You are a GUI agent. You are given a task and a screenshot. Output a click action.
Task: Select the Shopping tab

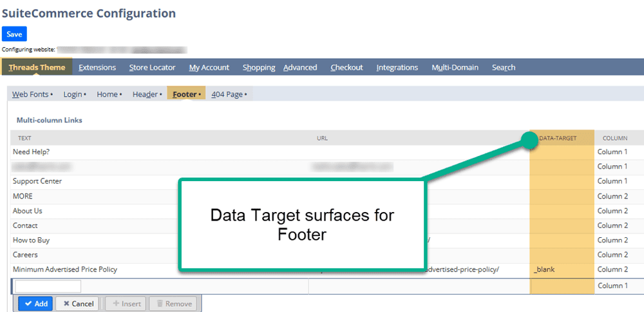(x=259, y=68)
